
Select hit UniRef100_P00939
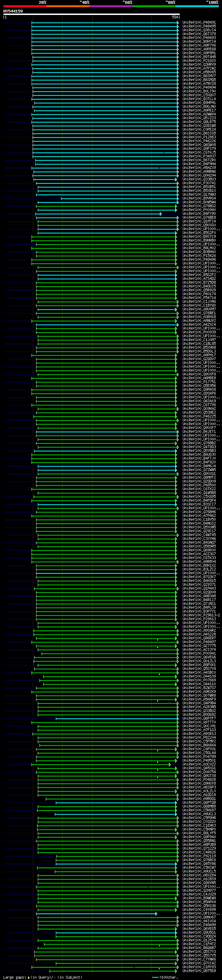199,332
